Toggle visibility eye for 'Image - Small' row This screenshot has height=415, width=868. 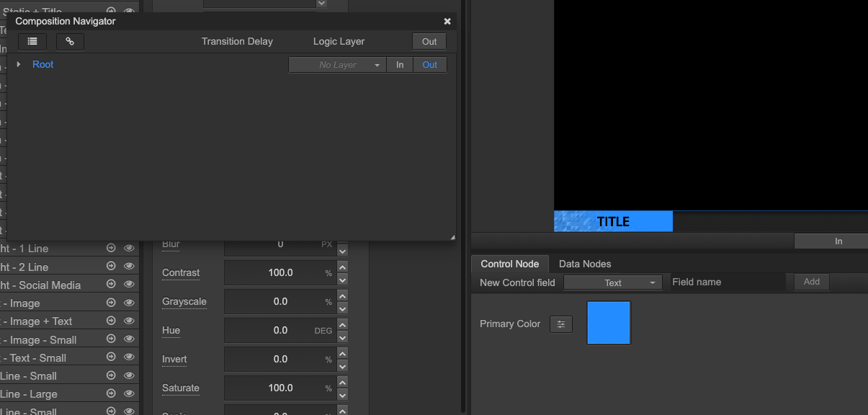coord(129,339)
